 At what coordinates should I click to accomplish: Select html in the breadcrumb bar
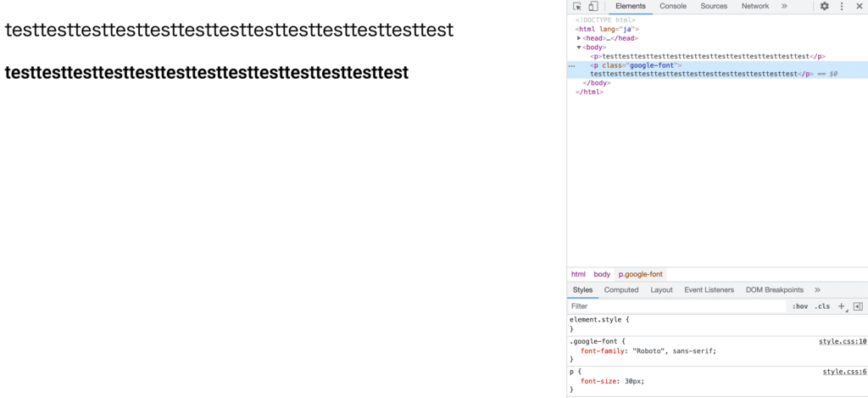tap(578, 274)
